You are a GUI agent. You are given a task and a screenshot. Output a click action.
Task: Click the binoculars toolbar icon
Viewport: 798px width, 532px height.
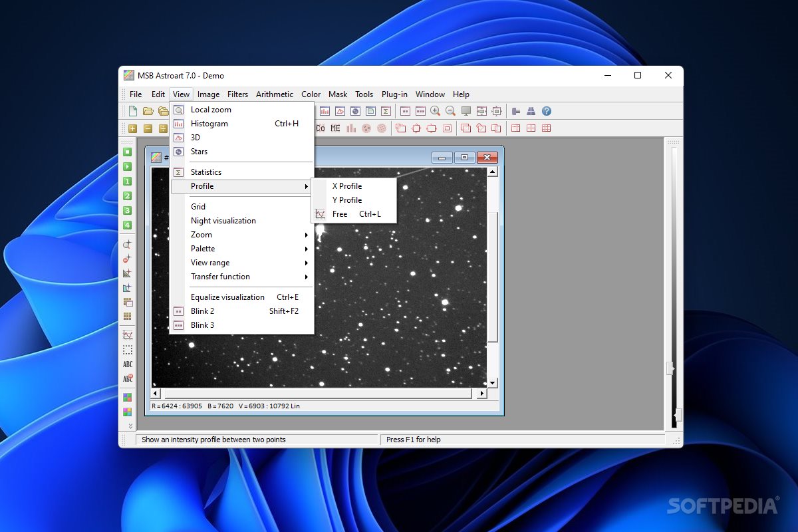coord(531,111)
